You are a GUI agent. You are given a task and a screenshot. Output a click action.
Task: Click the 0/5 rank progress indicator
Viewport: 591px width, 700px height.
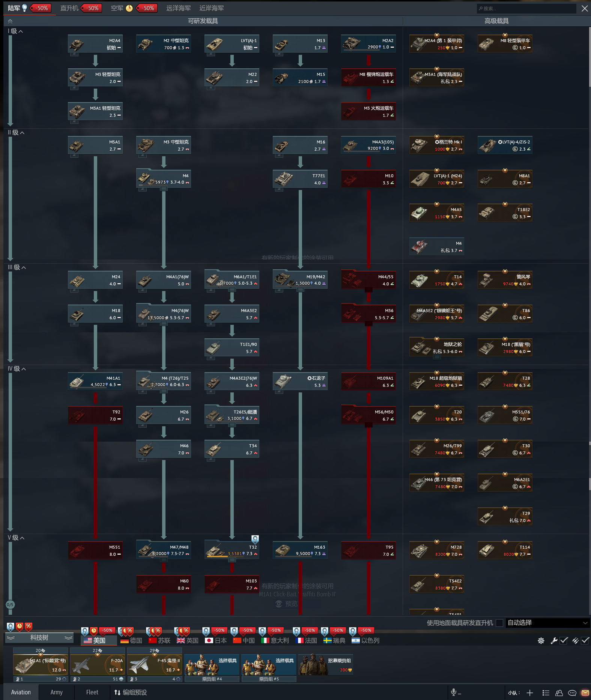(x=10, y=605)
